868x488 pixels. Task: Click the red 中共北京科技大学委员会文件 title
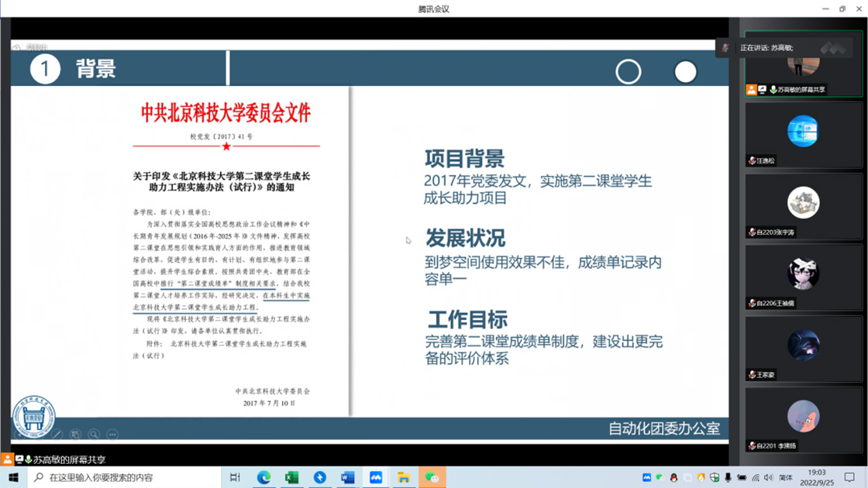click(226, 113)
